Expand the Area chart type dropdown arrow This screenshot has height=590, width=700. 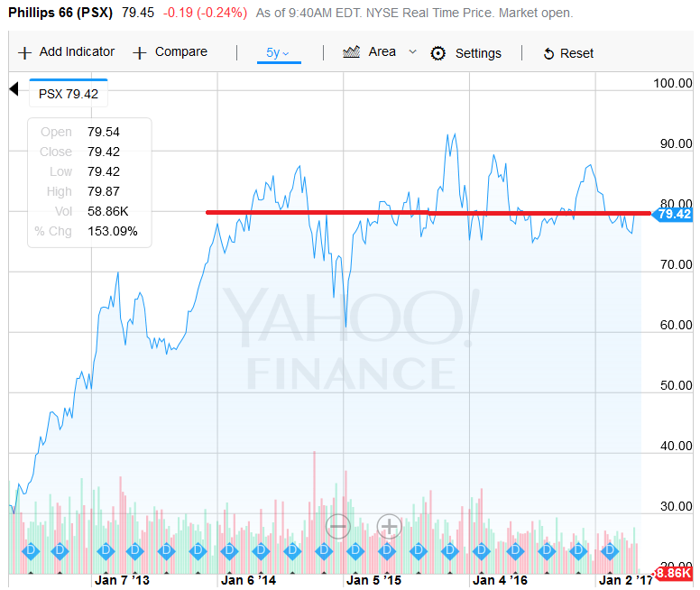[413, 51]
